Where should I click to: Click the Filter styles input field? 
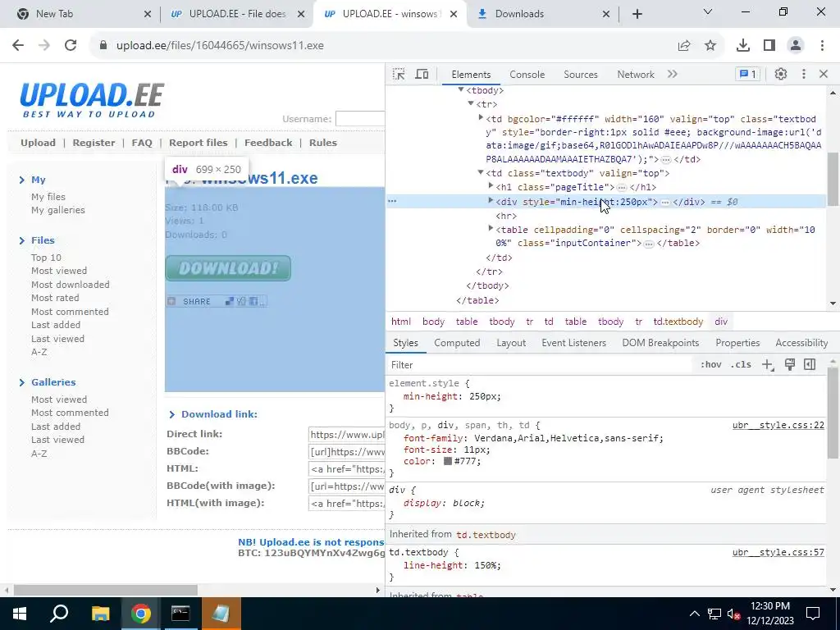(538, 365)
